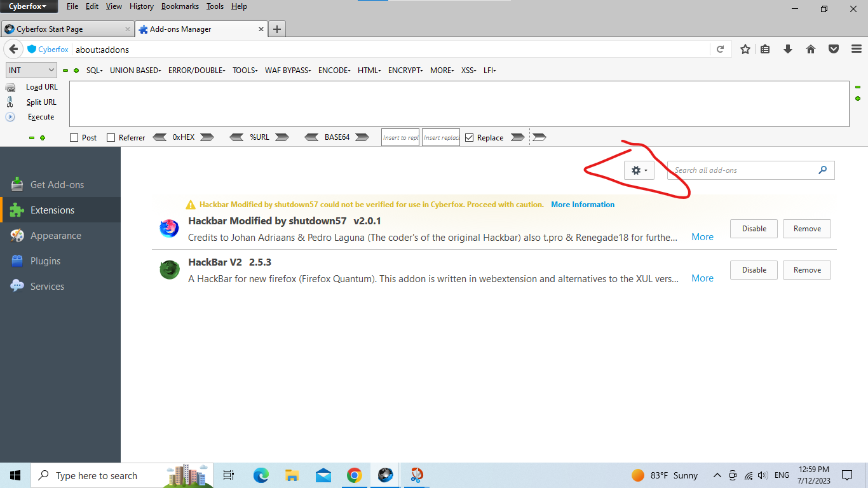Viewport: 868px width, 488px height.
Task: Remove Hackbar Modified by shutdown57
Action: tap(807, 228)
